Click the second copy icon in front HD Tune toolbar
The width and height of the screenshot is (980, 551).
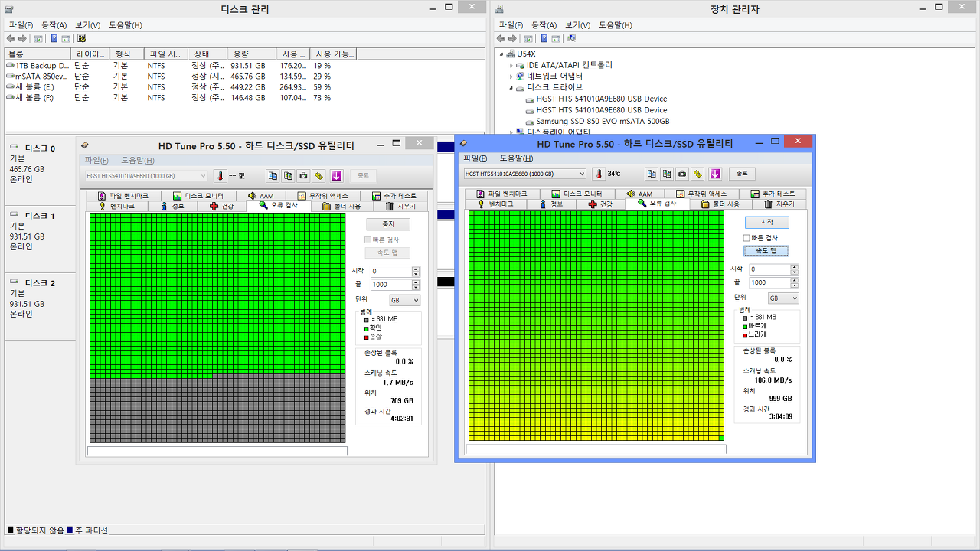coord(667,174)
